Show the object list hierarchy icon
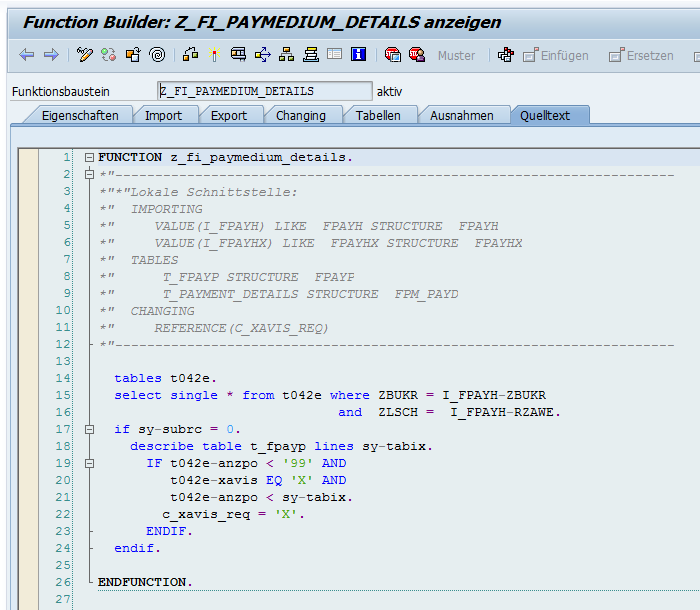Screen dimensions: 700x610 pos(287,55)
